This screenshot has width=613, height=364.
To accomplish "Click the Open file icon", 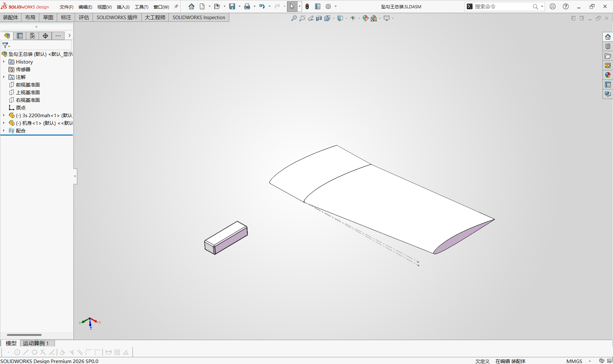I will pyautogui.click(x=217, y=6).
